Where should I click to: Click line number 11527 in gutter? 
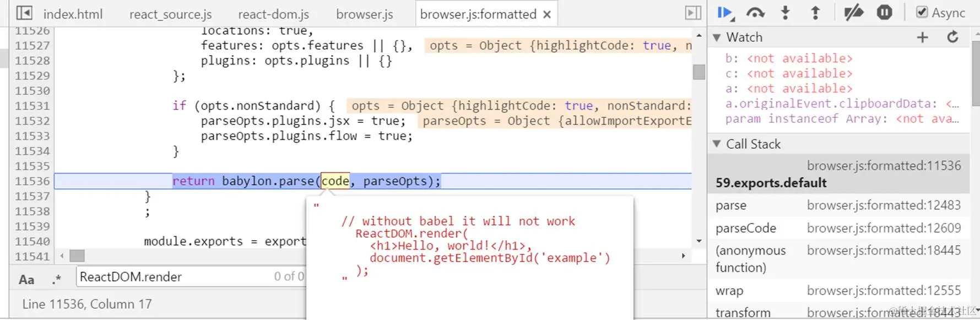[33, 46]
